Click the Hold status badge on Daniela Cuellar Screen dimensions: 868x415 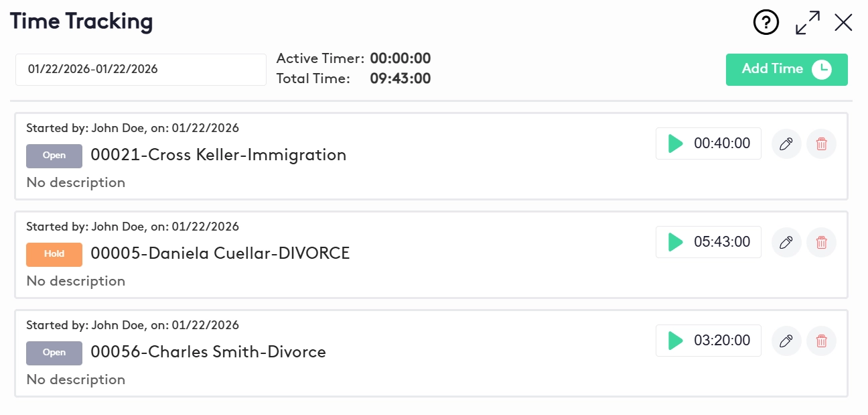tap(54, 254)
